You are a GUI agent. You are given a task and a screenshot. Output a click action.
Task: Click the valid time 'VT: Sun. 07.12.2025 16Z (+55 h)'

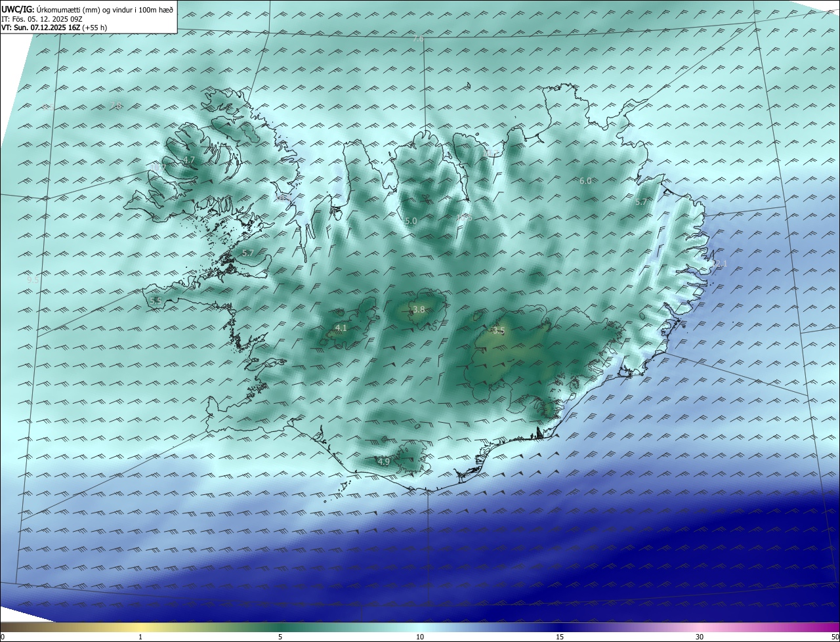click(x=54, y=28)
